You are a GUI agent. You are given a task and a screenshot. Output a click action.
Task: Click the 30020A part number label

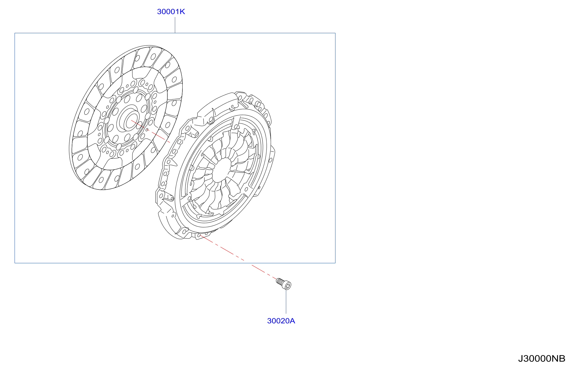(281, 321)
